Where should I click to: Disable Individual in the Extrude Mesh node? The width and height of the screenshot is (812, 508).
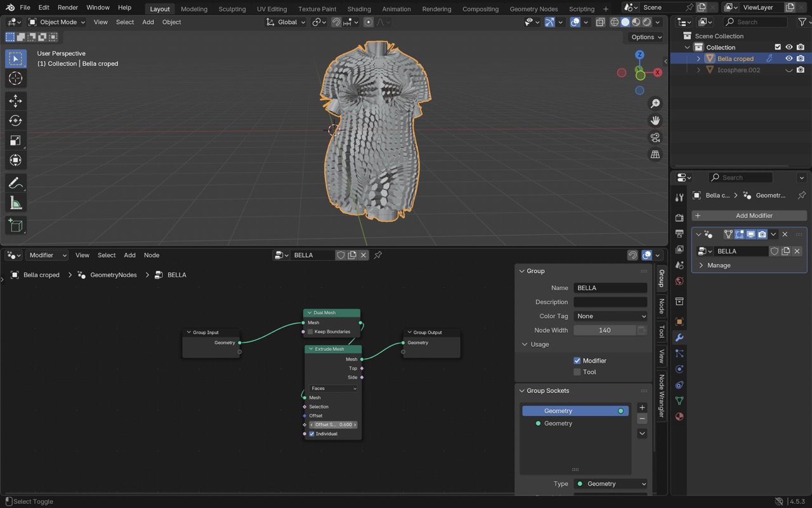(x=311, y=434)
